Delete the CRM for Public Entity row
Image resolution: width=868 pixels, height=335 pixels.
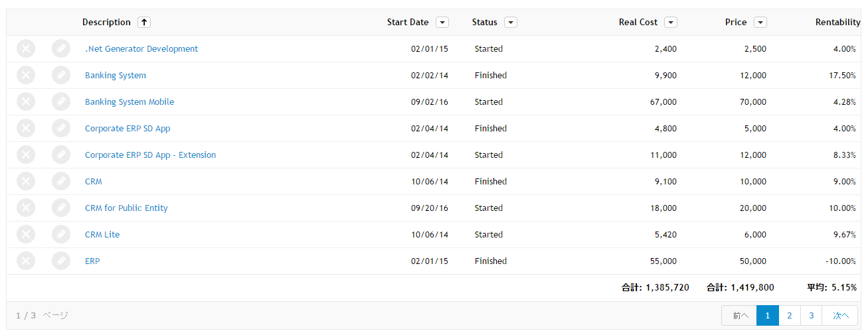26,208
